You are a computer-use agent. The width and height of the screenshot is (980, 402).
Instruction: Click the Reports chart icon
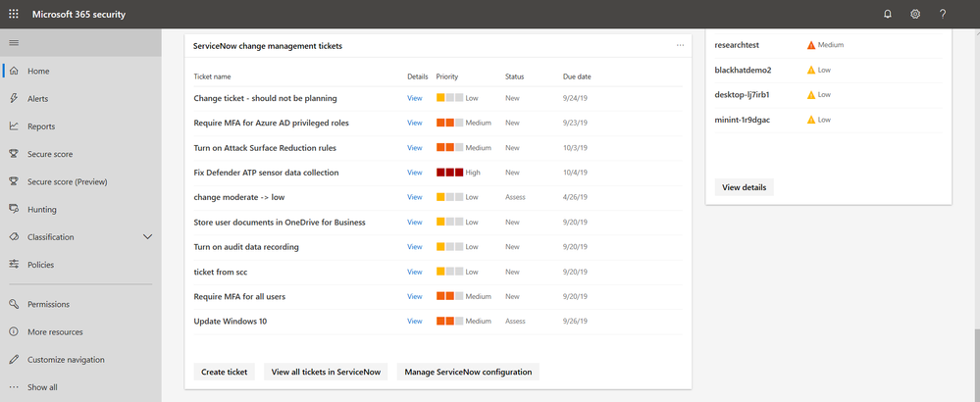coord(14,126)
